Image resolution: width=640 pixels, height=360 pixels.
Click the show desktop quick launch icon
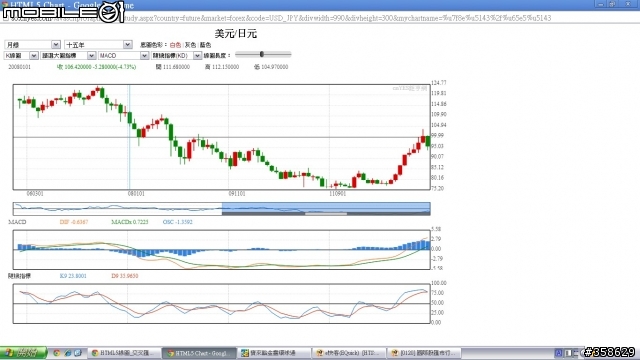click(78, 353)
